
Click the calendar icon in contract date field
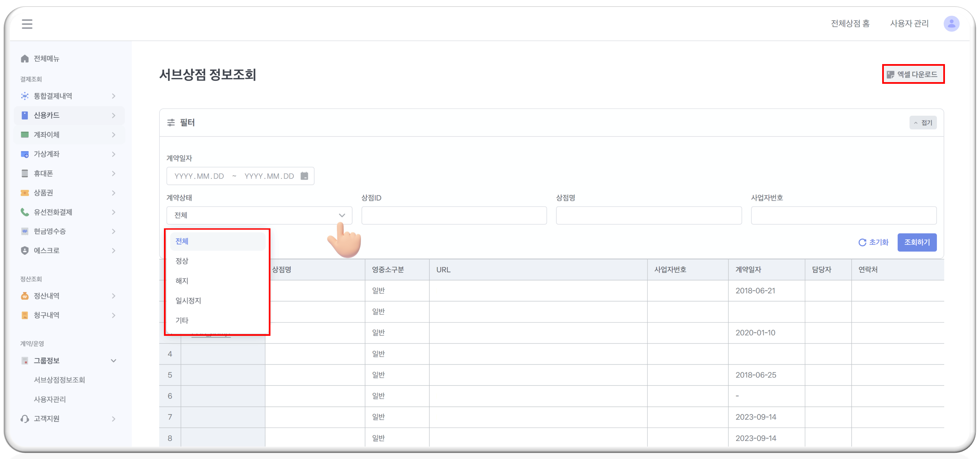pos(304,176)
